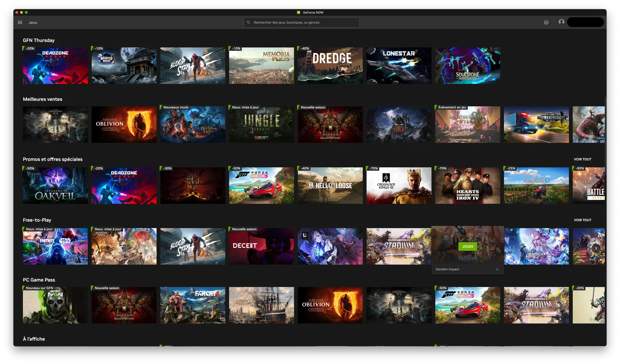Open the Fortnite Star Wars tile

[x=55, y=246]
